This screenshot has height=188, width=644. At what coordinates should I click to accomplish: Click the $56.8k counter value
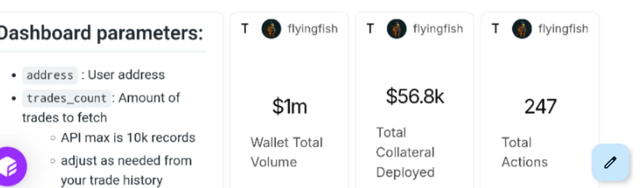tap(415, 97)
